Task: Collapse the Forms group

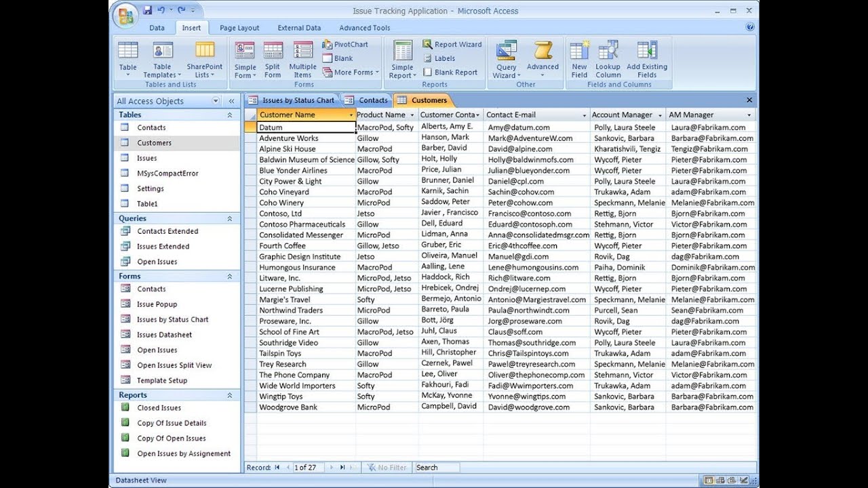Action: click(229, 277)
